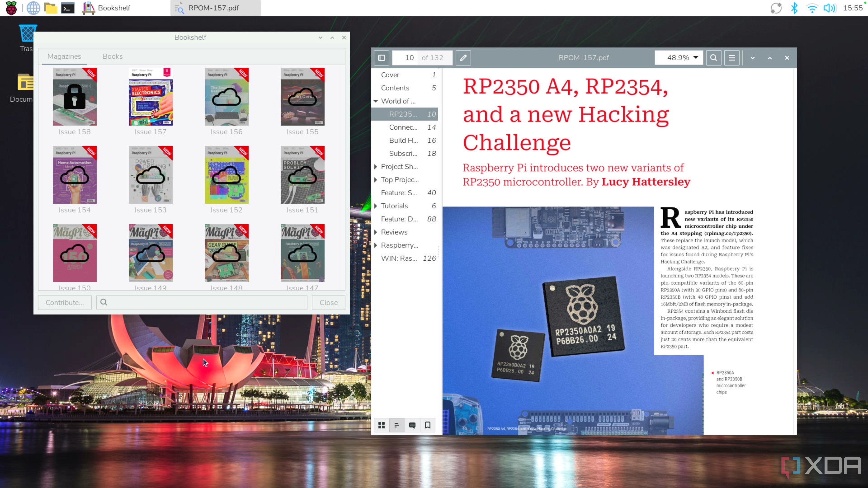Open the search icon in PDF viewer
Screen dimensions: 868x488
coord(713,58)
